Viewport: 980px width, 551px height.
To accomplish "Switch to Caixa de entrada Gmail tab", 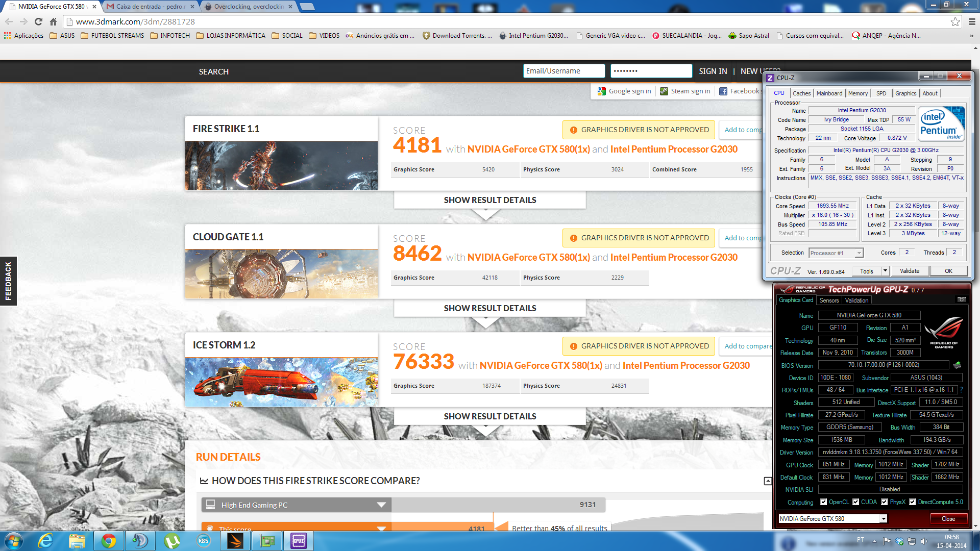I will pos(151,7).
